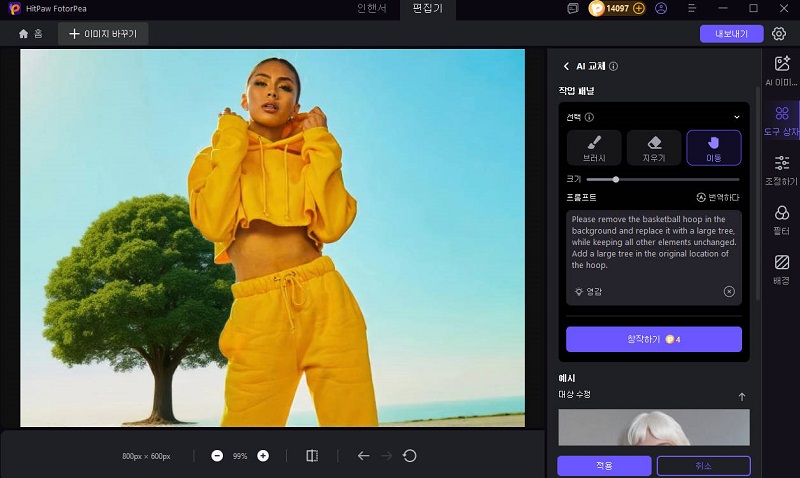Click the zoom out minus icon
This screenshot has width=800, height=478.
click(217, 456)
